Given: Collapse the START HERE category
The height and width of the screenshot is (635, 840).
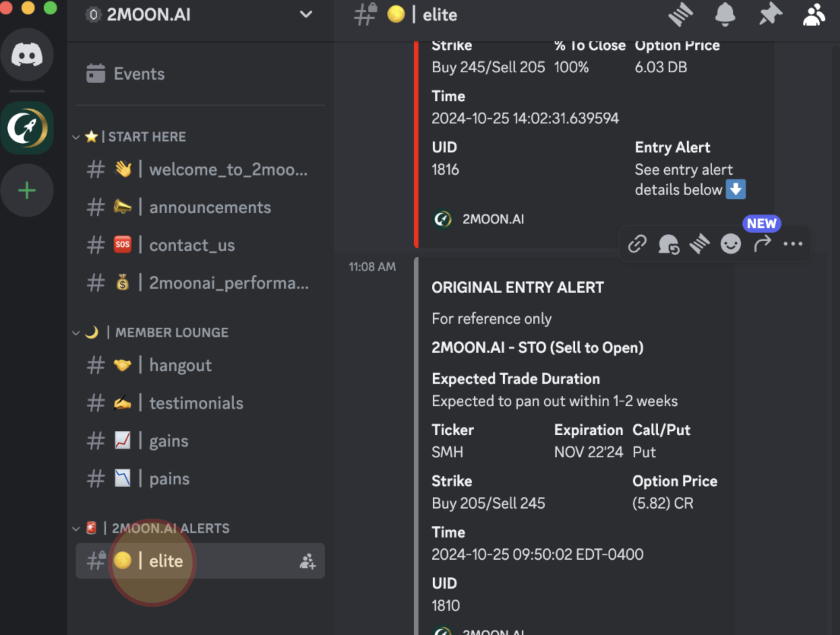Looking at the screenshot, I should tap(76, 137).
